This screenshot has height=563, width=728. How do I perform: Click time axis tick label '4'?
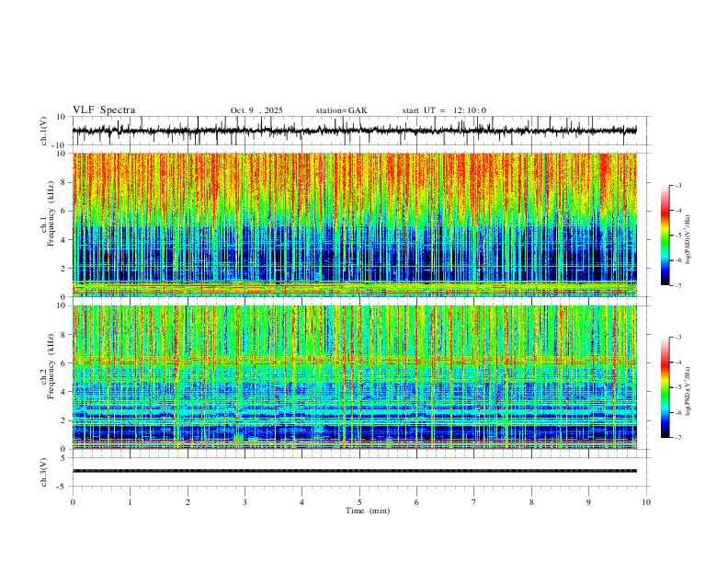(x=301, y=502)
